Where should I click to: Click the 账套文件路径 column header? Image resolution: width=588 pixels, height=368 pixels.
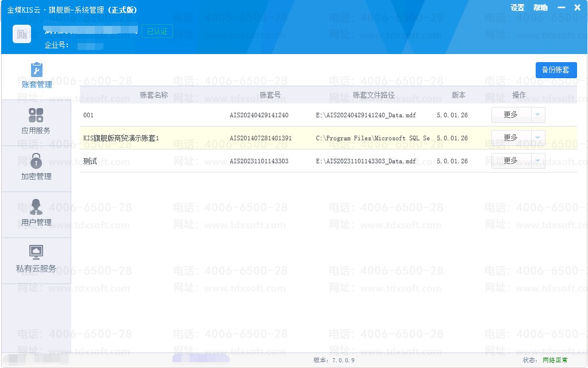pyautogui.click(x=374, y=95)
